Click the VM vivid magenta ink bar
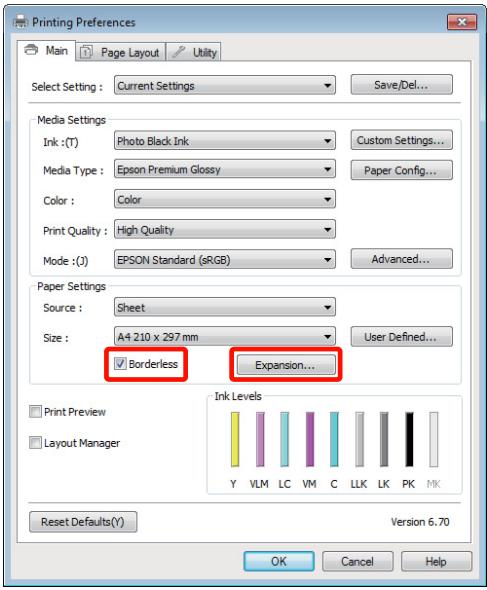 coord(310,439)
